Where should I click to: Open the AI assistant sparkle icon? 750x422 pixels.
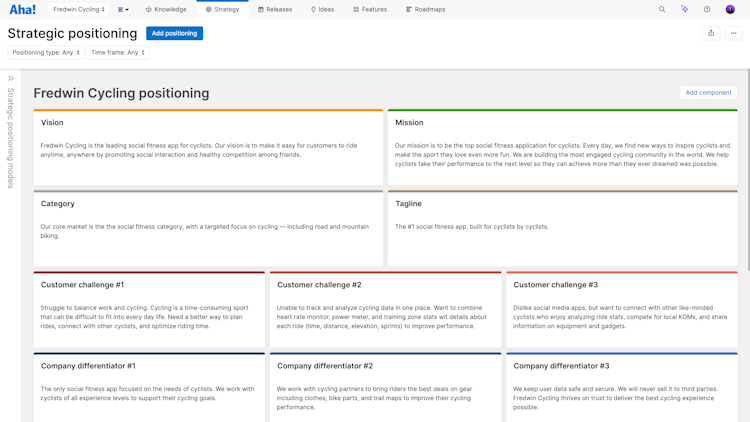pyautogui.click(x=684, y=9)
